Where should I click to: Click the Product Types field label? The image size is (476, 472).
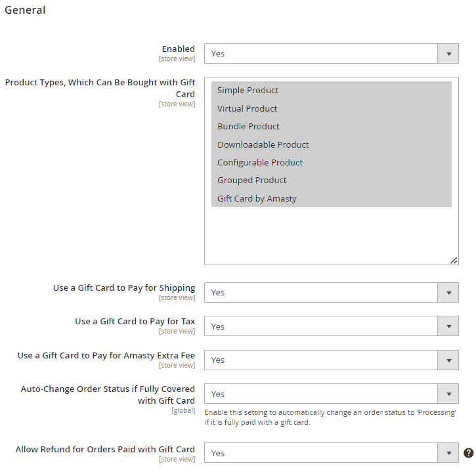click(x=100, y=88)
